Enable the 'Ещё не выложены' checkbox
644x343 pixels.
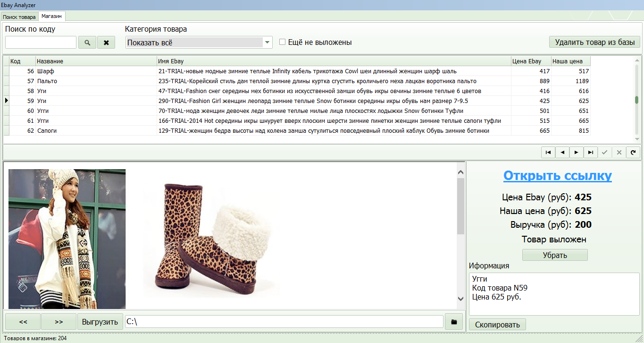(x=283, y=42)
